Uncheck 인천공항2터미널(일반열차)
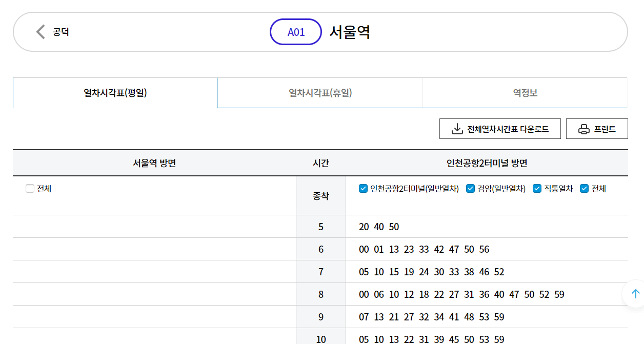The height and width of the screenshot is (344, 644). (363, 188)
